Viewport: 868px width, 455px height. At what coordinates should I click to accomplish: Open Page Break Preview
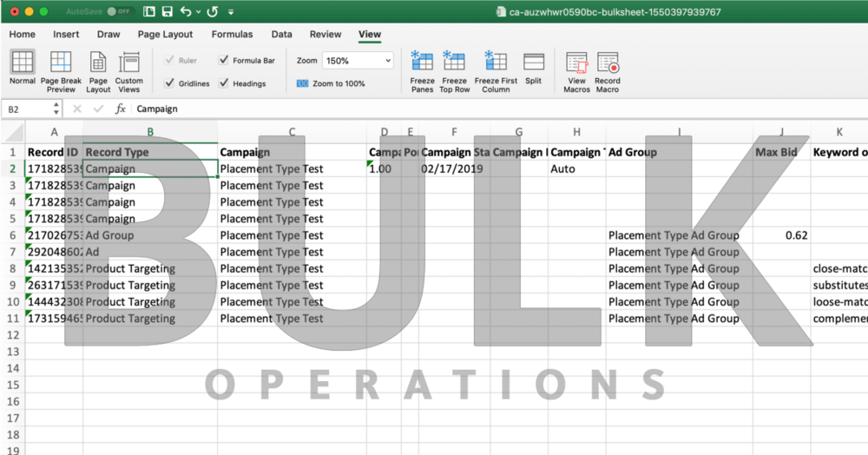[61, 71]
